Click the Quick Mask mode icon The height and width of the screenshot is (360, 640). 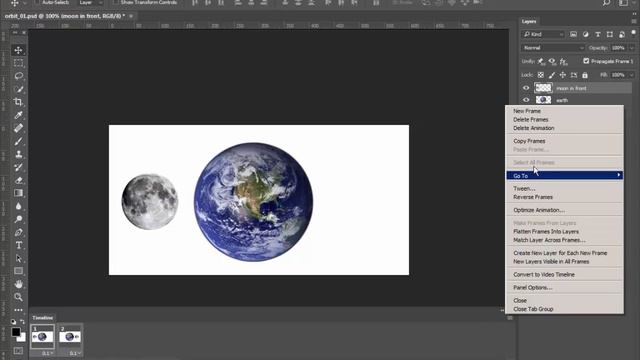[18, 351]
